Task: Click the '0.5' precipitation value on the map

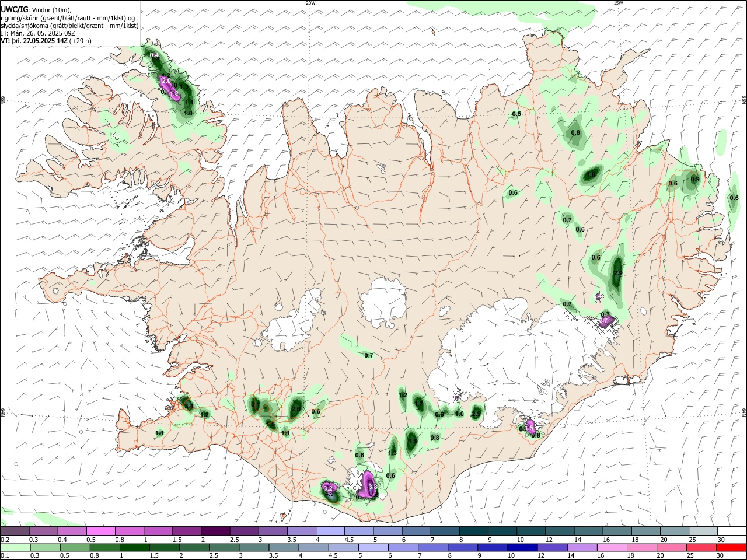Action: pos(516,114)
